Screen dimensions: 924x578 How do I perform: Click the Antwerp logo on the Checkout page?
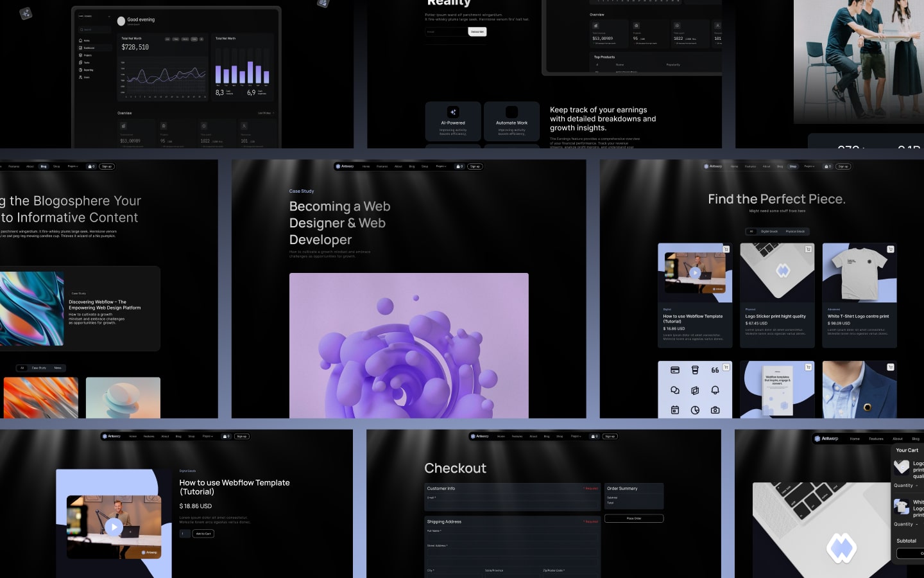[480, 437]
